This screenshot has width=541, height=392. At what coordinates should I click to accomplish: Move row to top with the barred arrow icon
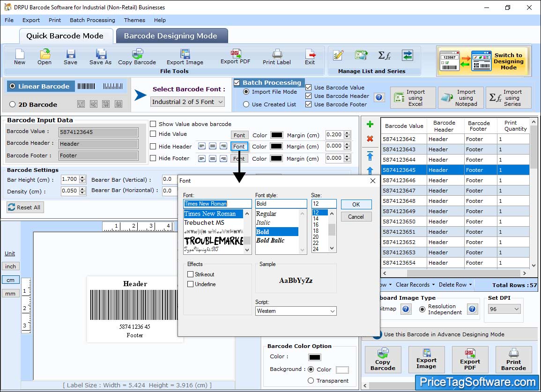tap(370, 156)
